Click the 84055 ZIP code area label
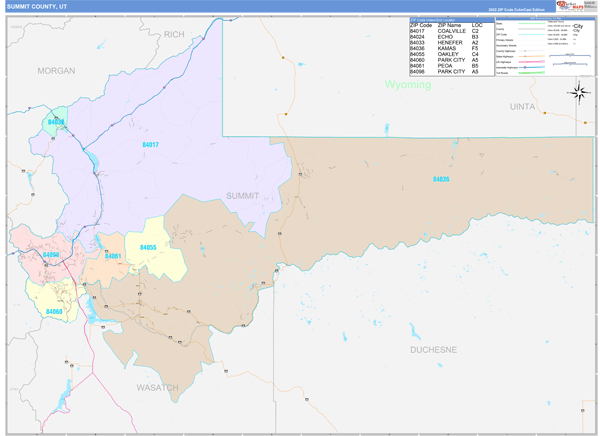 148,247
